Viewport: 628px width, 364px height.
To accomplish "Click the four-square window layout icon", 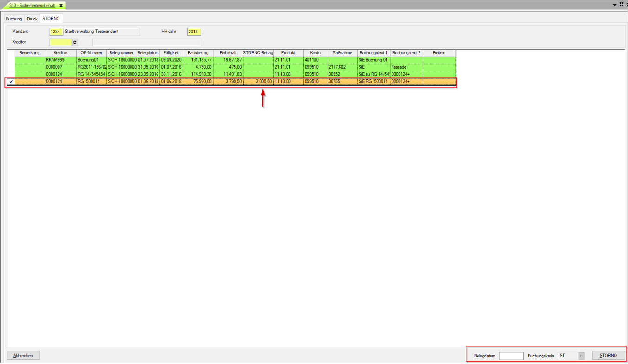I will point(621,5).
